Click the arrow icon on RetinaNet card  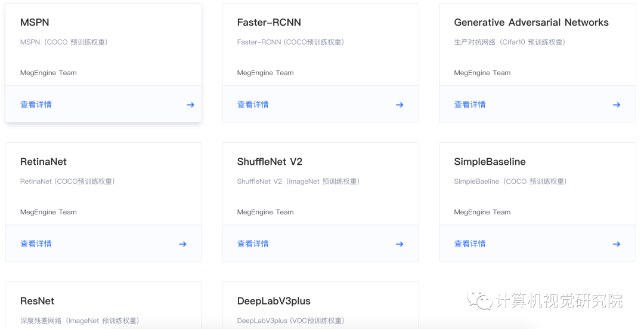pyautogui.click(x=182, y=244)
